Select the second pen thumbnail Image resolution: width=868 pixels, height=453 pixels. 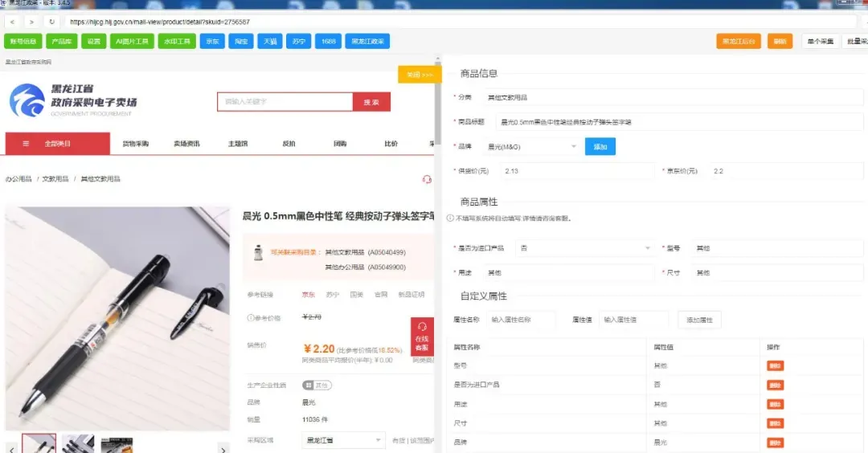point(78,443)
